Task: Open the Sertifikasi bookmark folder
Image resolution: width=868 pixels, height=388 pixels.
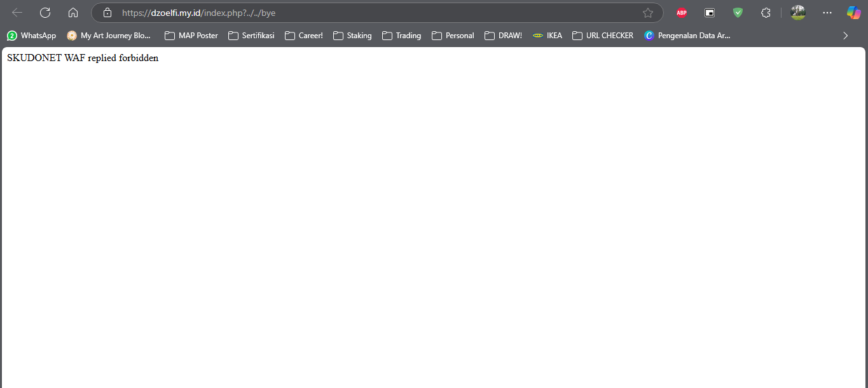Action: [251, 36]
